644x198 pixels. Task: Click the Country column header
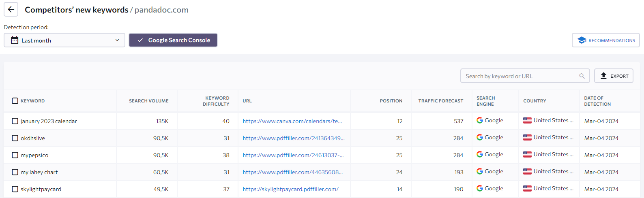535,101
